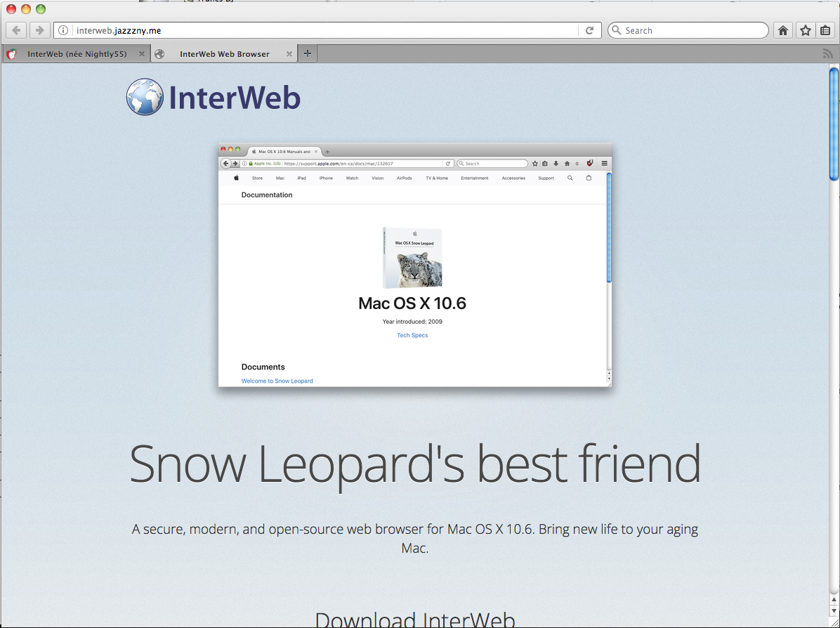Click the bookmark star icon
This screenshot has width=840, height=628.
point(805,30)
